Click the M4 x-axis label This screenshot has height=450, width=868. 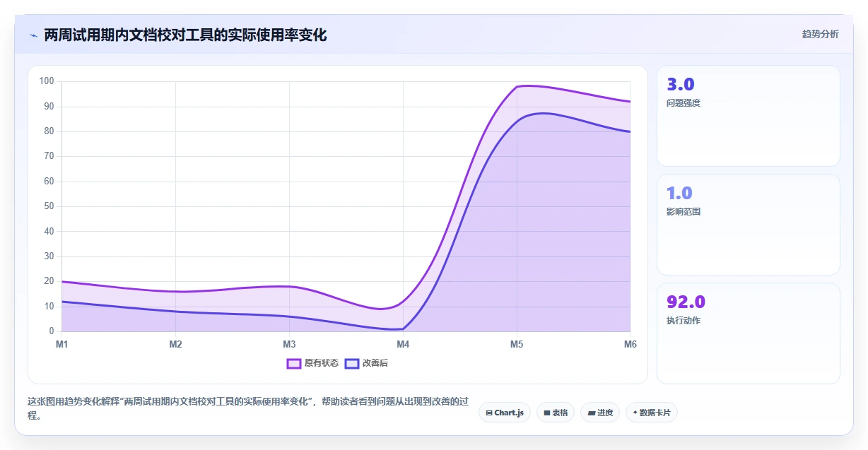[x=403, y=344]
